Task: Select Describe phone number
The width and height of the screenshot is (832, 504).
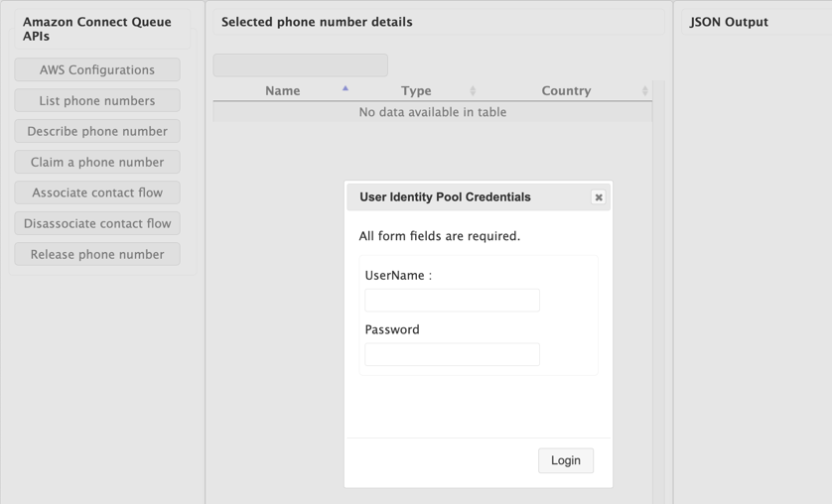Action: click(x=97, y=131)
